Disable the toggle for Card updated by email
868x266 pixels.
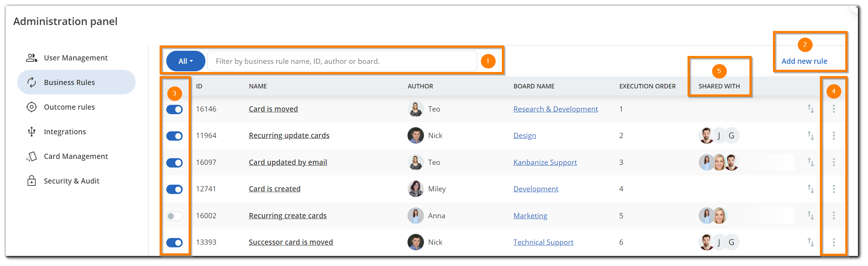pyautogui.click(x=174, y=162)
